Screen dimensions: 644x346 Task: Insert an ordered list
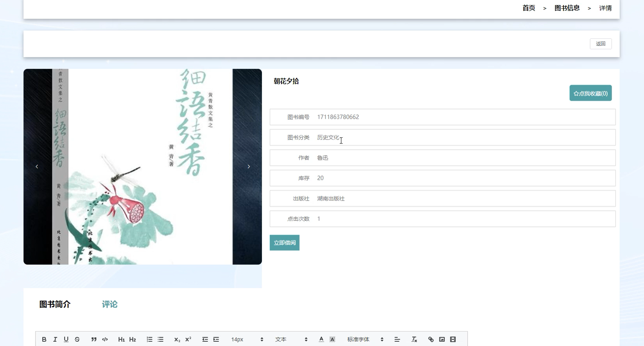pyautogui.click(x=149, y=339)
